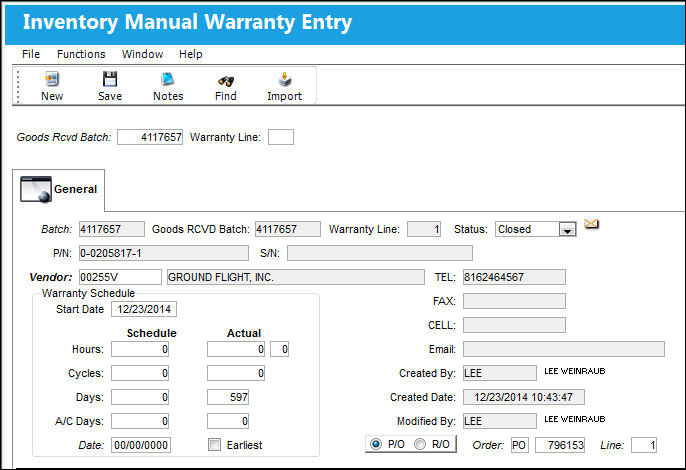686x470 pixels.
Task: Click the Actual Days field showing 597
Action: tap(228, 397)
